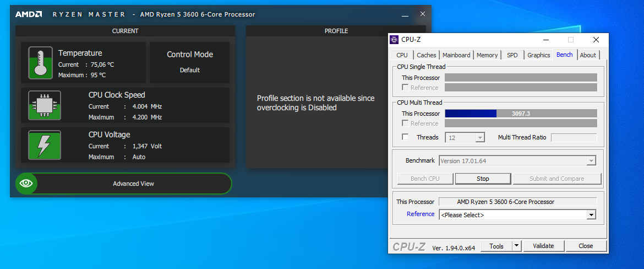Screen dimensions: 644x269
Task: Click the CPU-Z app icon in title bar
Action: [x=394, y=40]
